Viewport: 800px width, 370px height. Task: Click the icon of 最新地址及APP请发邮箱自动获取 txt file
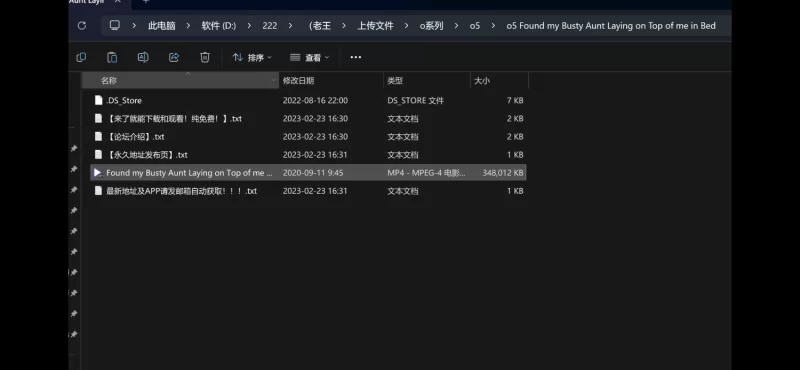pos(98,190)
